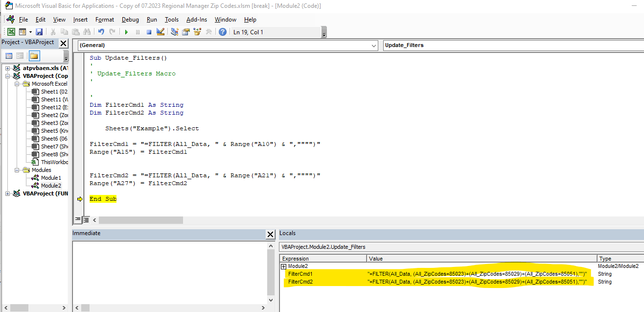This screenshot has height=312, width=644.
Task: Select Module2 in project tree
Action: (x=46, y=186)
